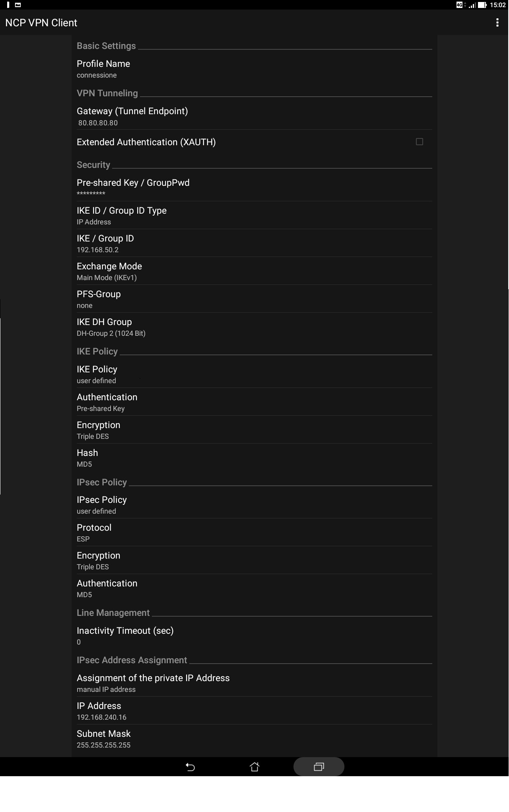The image size is (509, 812).
Task: Open the IKE ID / Group ID Type selector
Action: 254,215
